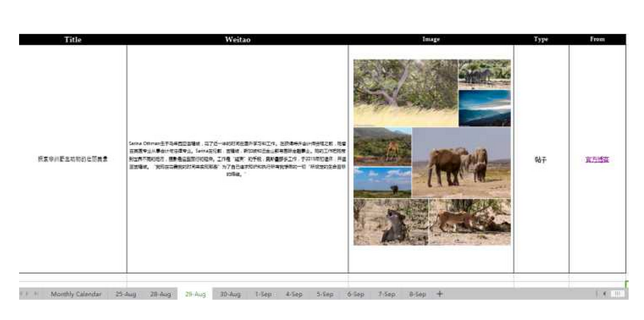This screenshot has height=320, width=644.
Task: Select the Title header cell
Action: [x=73, y=39]
